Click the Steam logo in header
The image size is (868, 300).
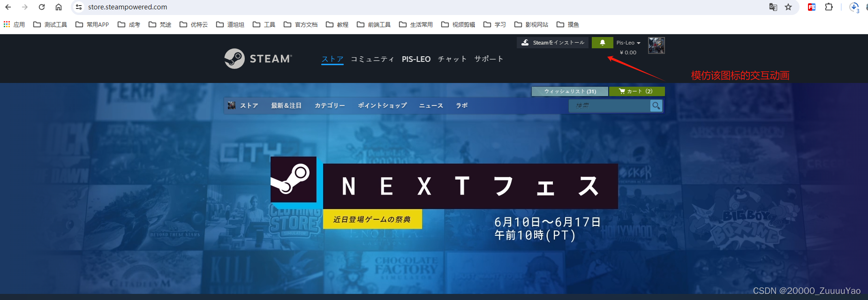tap(258, 59)
